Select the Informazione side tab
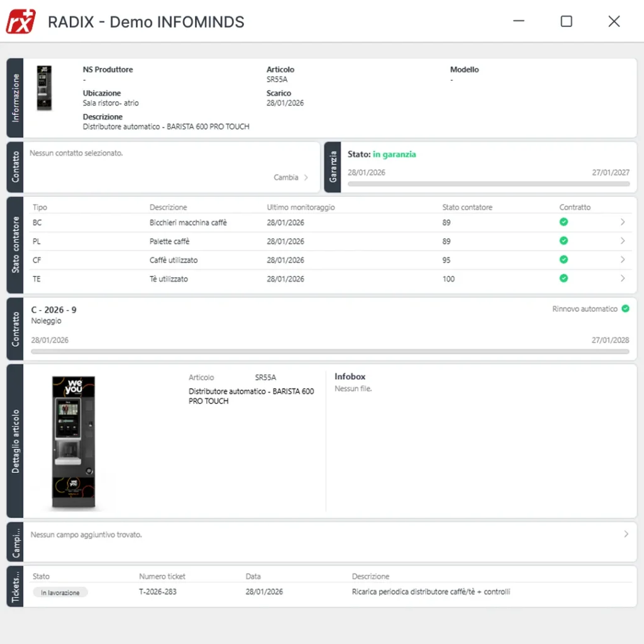The height and width of the screenshot is (644, 644). (x=15, y=97)
